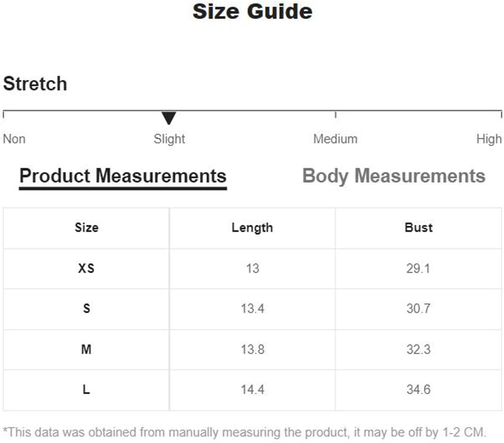Click the Size column header

pyautogui.click(x=86, y=228)
